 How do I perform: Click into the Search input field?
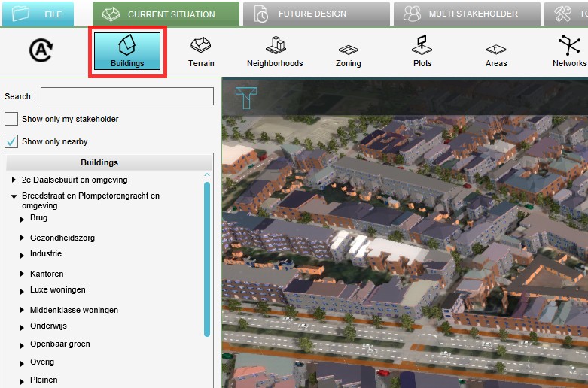click(x=126, y=96)
